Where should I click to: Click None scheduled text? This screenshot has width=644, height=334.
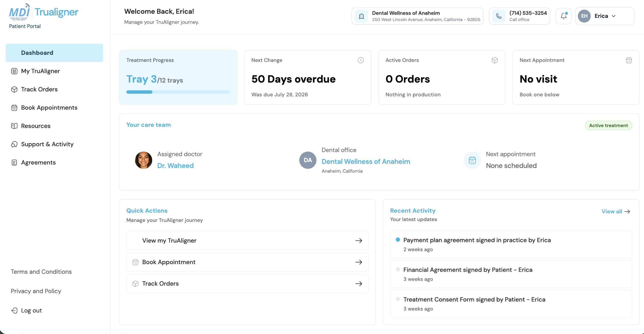pos(511,166)
